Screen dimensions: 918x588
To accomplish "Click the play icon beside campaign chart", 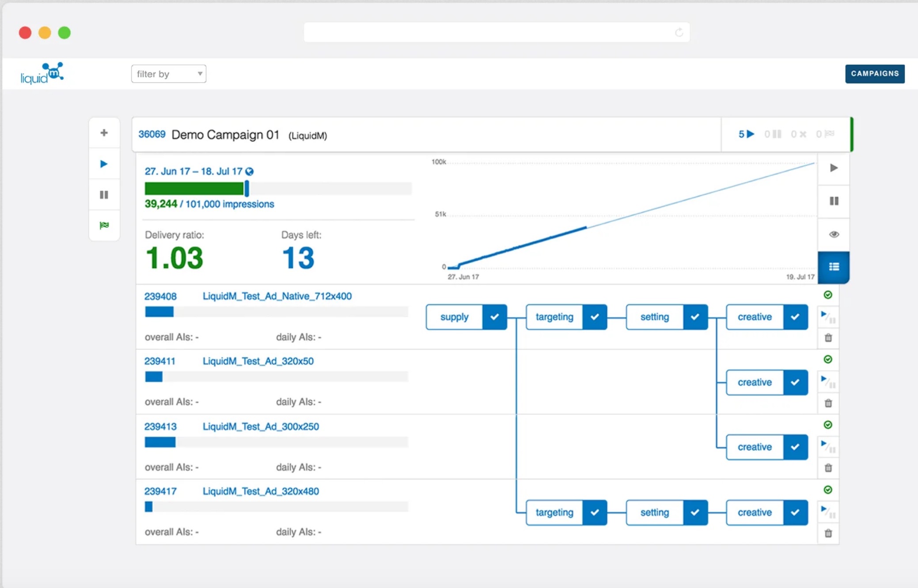I will [x=834, y=168].
